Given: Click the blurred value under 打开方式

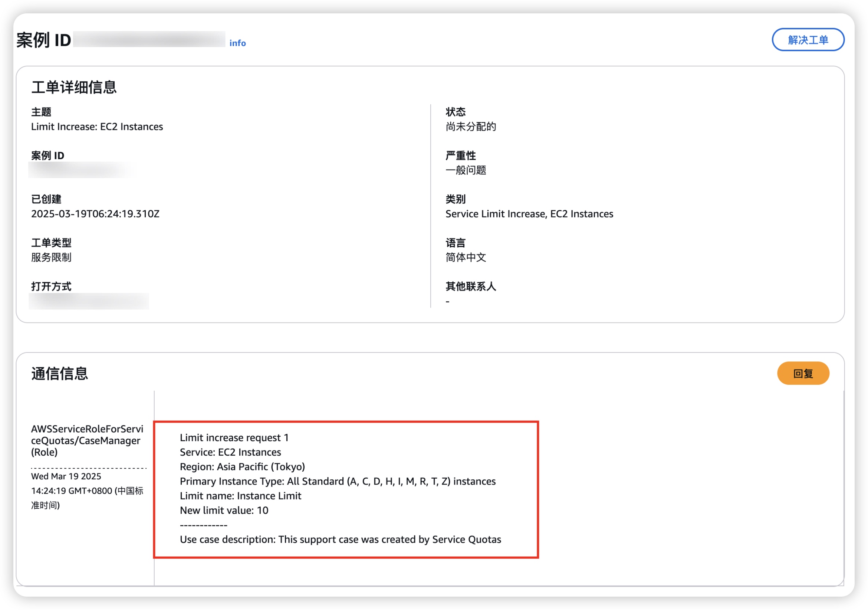Looking at the screenshot, I should point(89,301).
